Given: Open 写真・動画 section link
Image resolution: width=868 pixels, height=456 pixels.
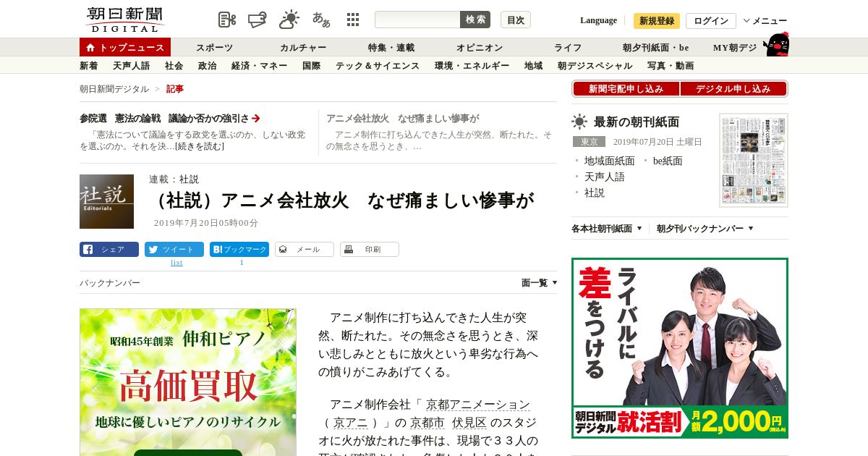Looking at the screenshot, I should [671, 66].
